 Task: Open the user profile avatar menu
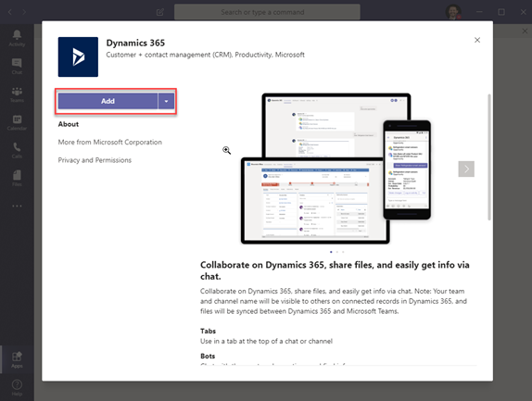pyautogui.click(x=453, y=12)
